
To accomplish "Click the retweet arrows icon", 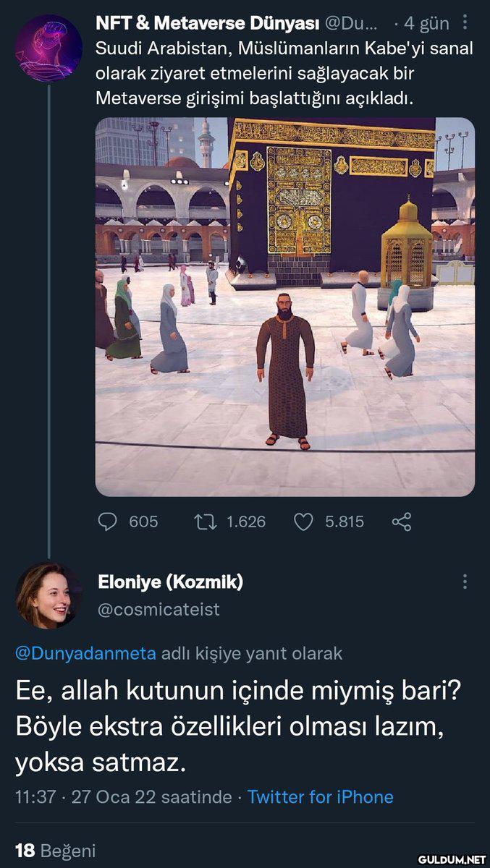I will (x=206, y=522).
